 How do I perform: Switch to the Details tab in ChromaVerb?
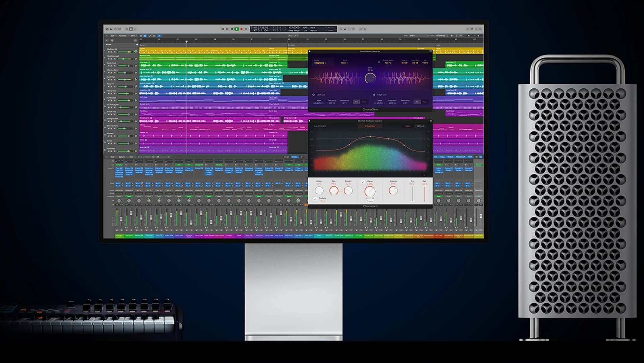point(420,126)
